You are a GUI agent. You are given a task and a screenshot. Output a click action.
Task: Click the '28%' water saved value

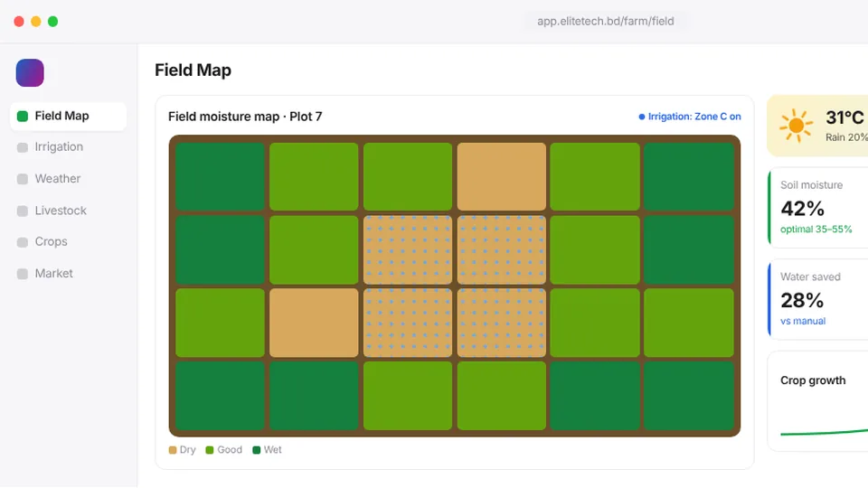802,300
